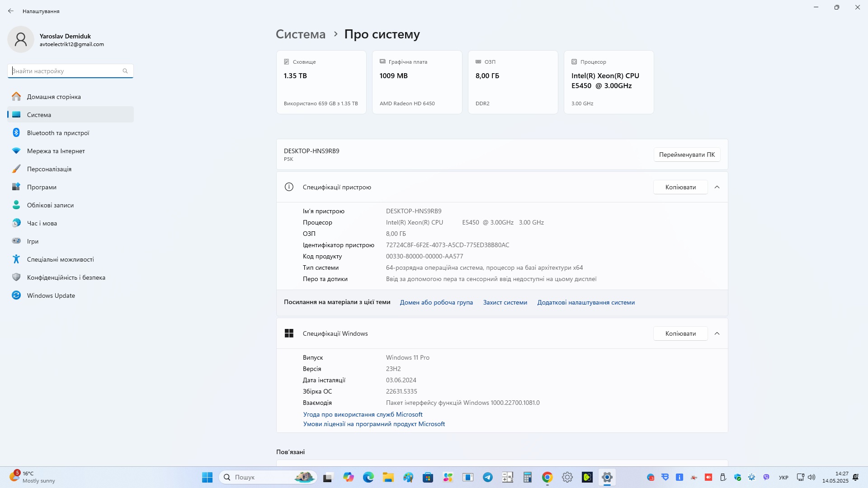Open Угода про використання служб Microsoft
This screenshot has width=868, height=488.
coord(363,414)
